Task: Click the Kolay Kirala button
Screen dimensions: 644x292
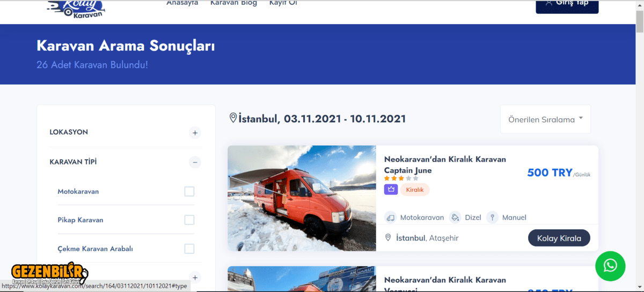Action: (x=559, y=238)
